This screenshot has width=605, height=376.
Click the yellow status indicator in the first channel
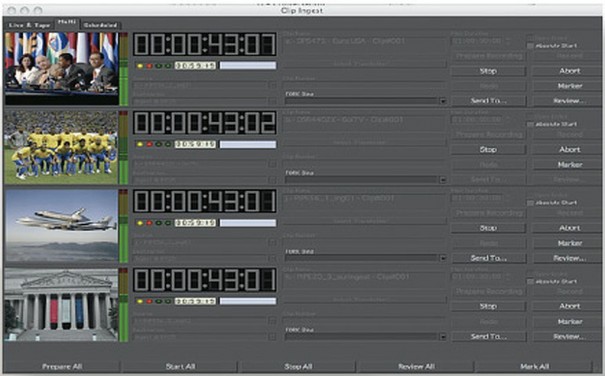pyautogui.click(x=140, y=66)
